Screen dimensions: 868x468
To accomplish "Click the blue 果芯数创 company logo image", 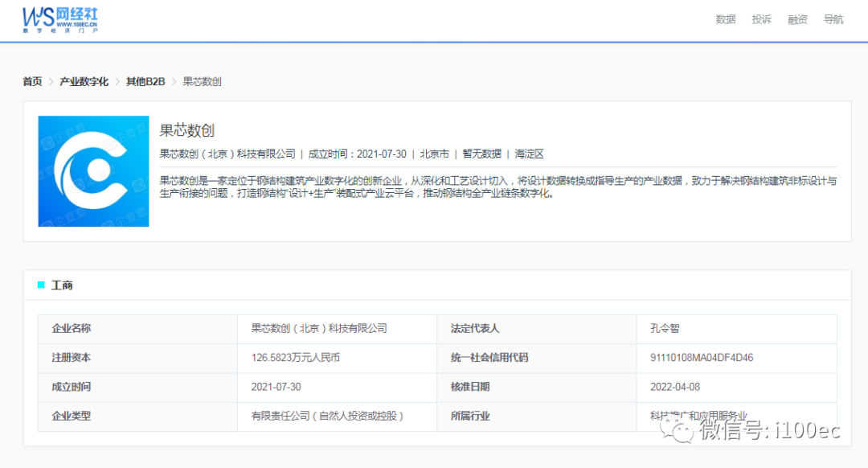I will click(x=93, y=171).
